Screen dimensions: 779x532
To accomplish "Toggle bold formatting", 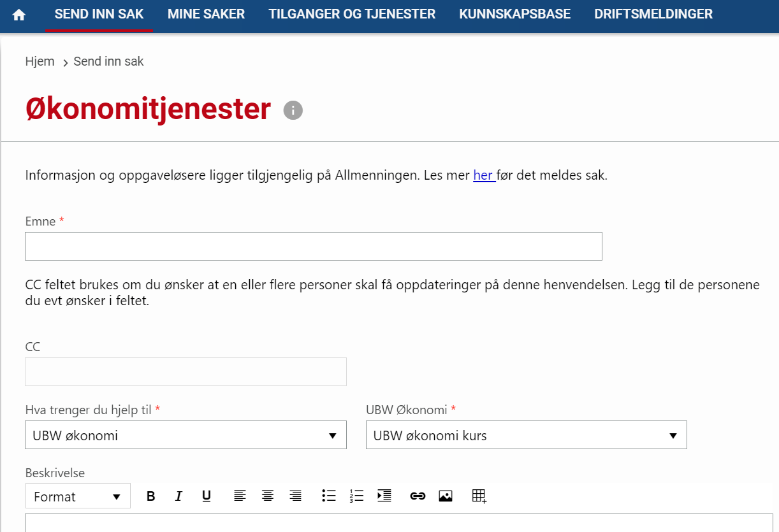I will tap(150, 496).
